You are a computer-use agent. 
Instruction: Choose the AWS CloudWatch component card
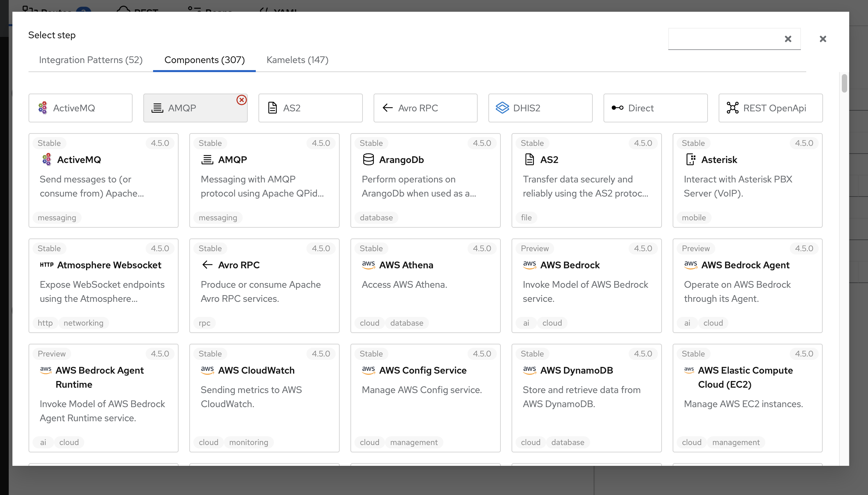[x=264, y=398]
